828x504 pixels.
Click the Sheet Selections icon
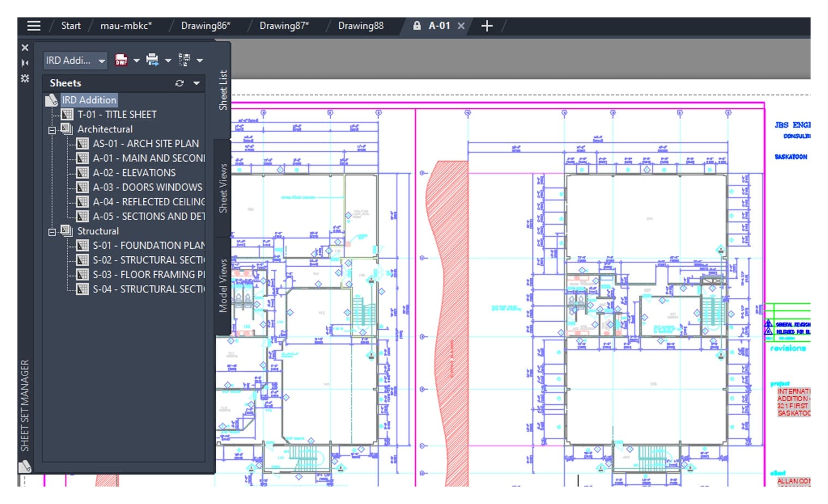184,60
